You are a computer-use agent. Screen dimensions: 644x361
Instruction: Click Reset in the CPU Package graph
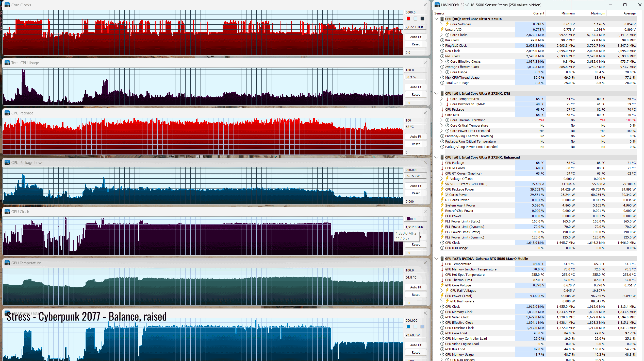pos(416,144)
